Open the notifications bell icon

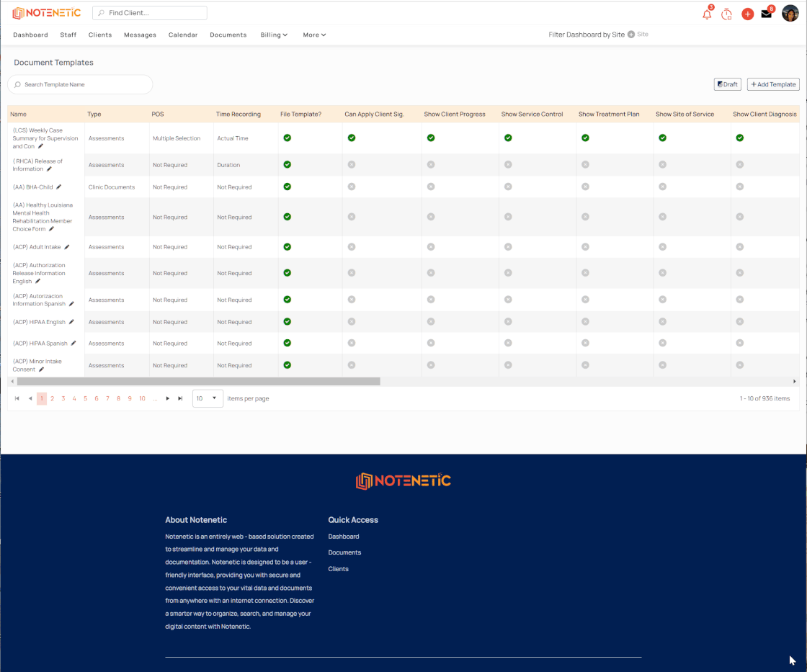point(707,14)
